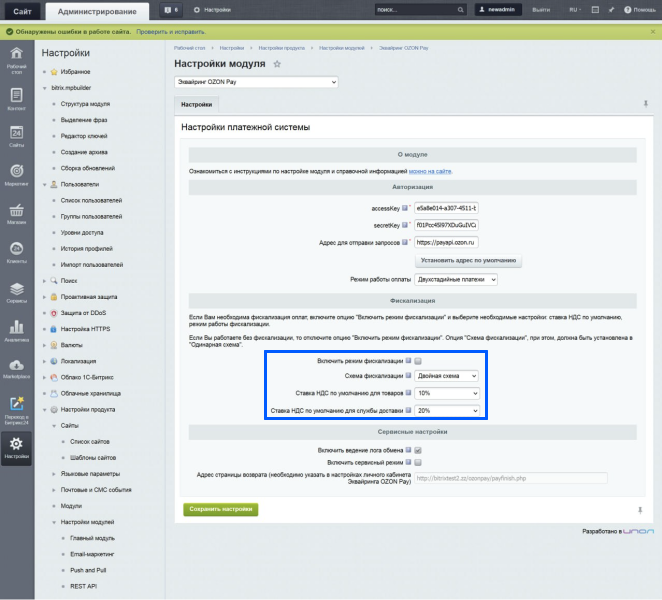Screen dimensions: 662x600
Task: Show hint for Адрес для отправки запросов
Action: tap(405, 242)
